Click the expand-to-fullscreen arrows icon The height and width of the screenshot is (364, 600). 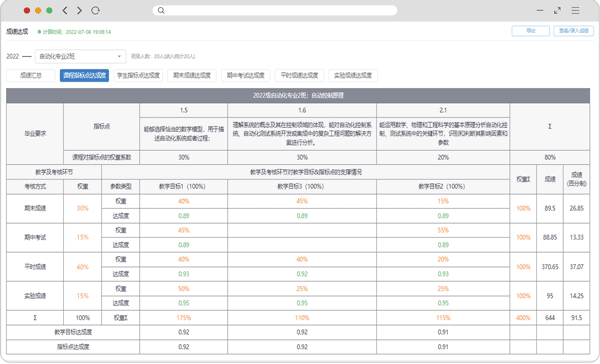[558, 10]
